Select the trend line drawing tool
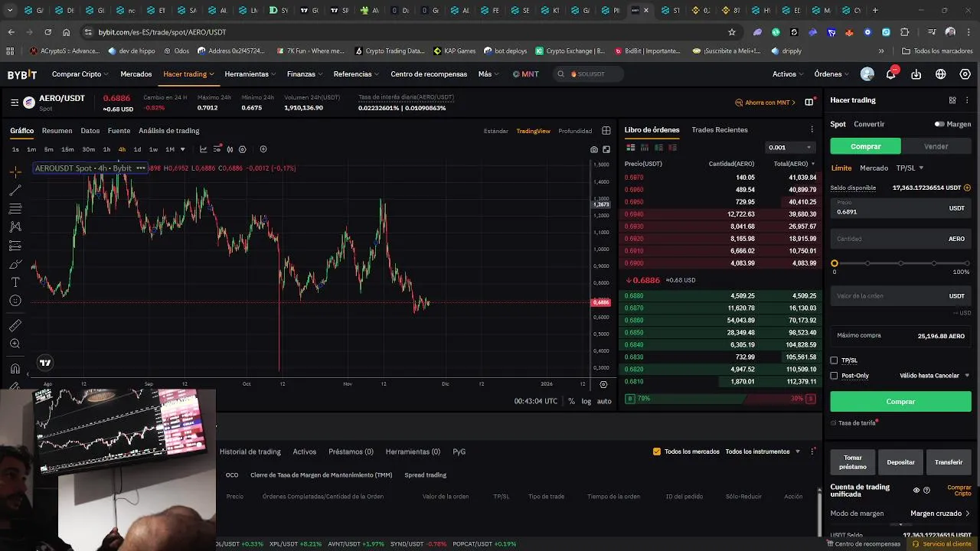 (x=15, y=190)
